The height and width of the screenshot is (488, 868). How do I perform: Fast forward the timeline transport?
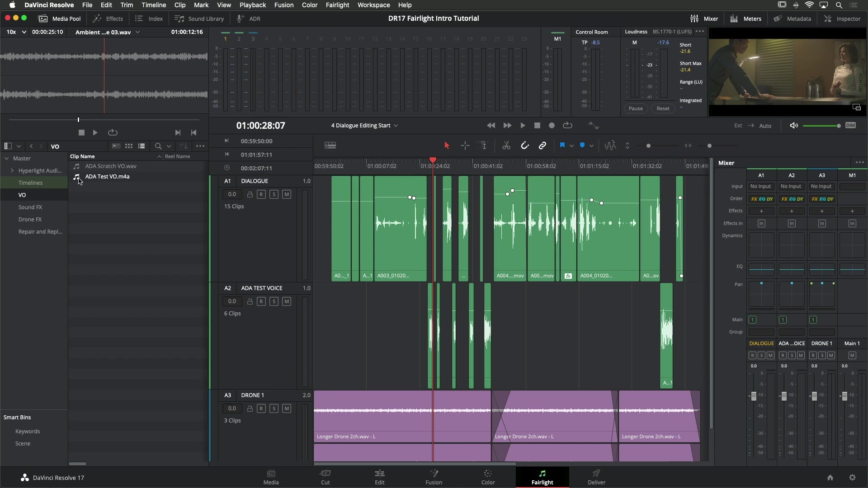coord(507,126)
